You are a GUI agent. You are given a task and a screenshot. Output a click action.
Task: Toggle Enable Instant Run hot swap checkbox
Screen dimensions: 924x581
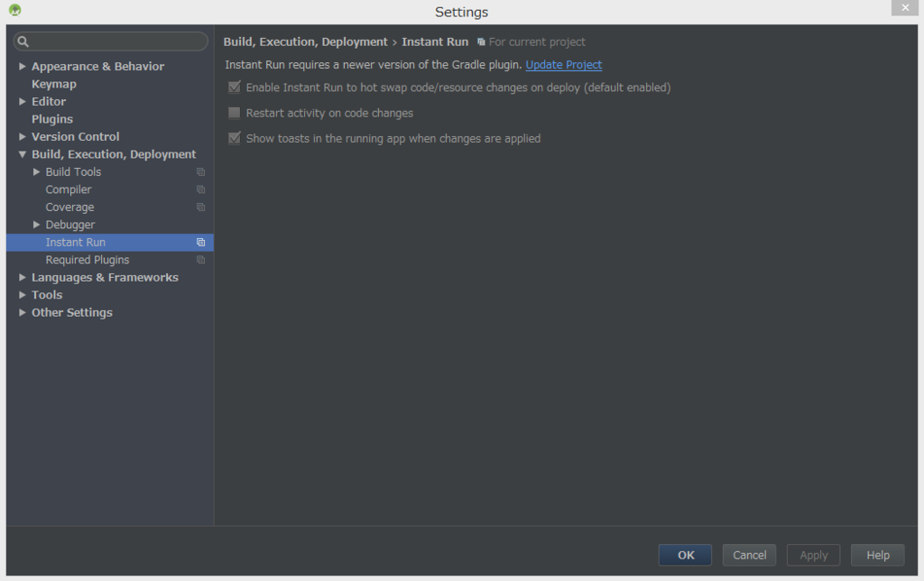click(x=234, y=88)
